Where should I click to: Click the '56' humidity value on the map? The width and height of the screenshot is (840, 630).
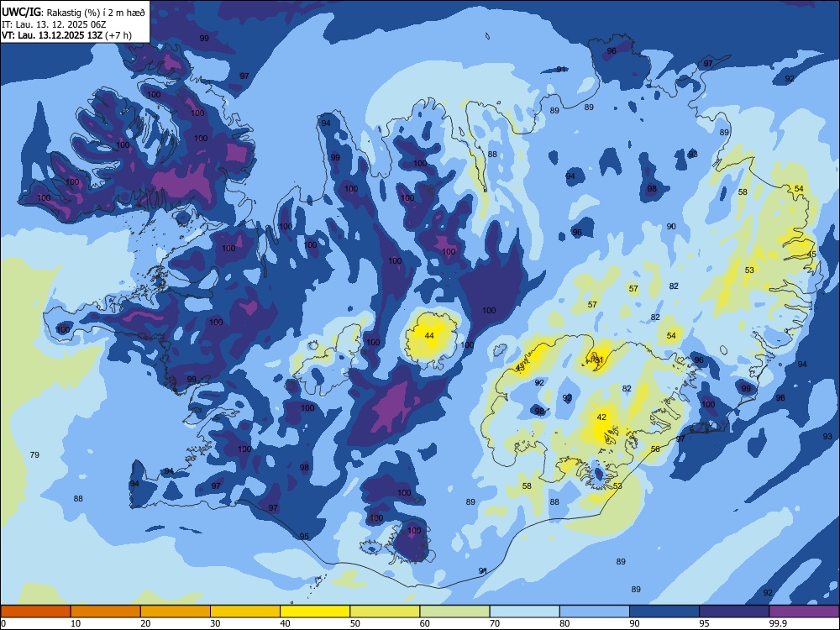pyautogui.click(x=655, y=449)
